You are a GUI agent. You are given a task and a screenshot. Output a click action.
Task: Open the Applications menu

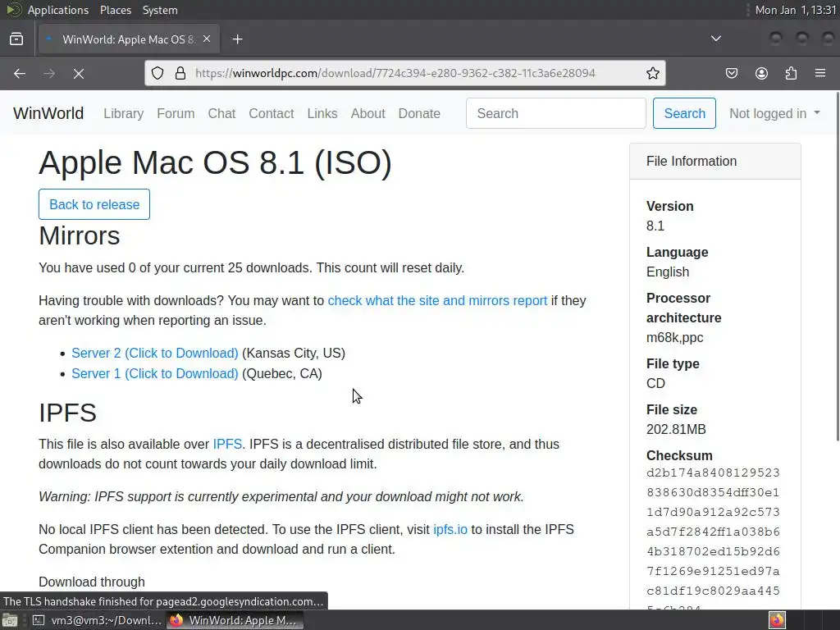58,10
